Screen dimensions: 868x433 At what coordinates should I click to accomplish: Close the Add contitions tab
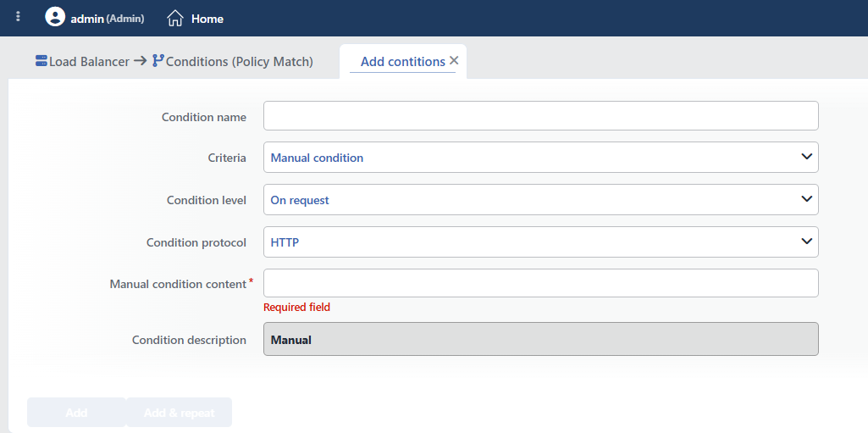pos(454,60)
